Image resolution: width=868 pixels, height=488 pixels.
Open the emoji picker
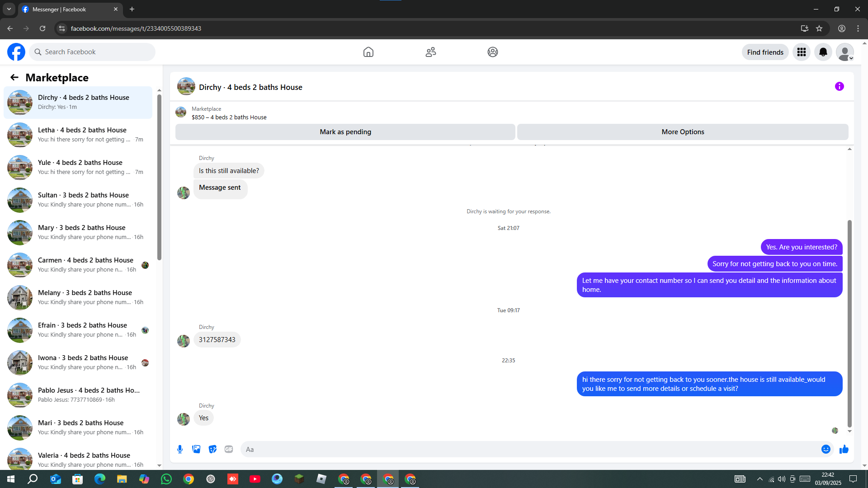[826, 449]
